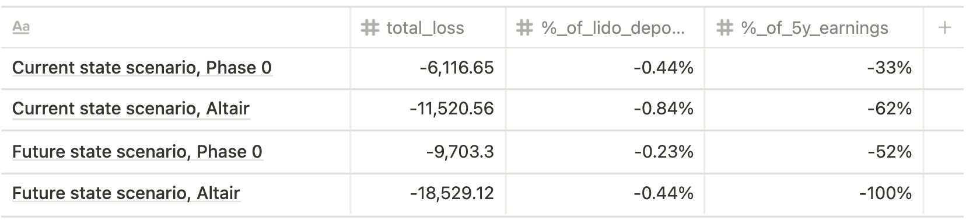This screenshot has width=980, height=223.
Task: Select the -33% five-year earnings cell
Action: pos(814,68)
